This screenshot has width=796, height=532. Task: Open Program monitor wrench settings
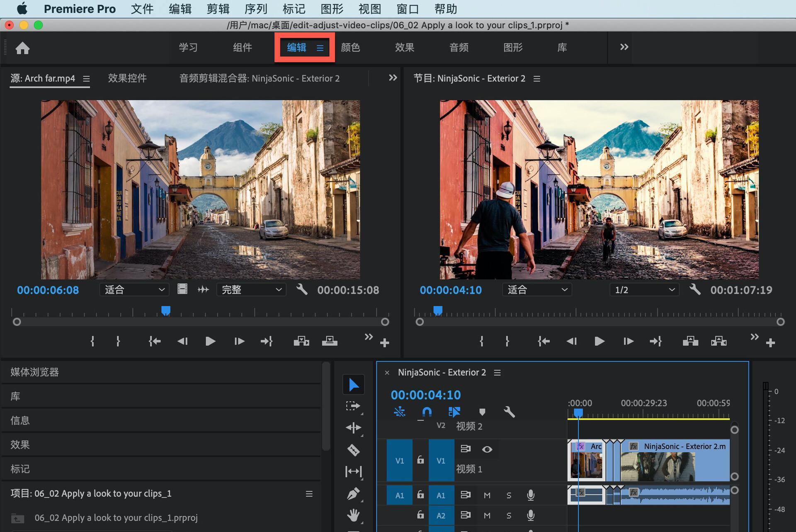[695, 289]
